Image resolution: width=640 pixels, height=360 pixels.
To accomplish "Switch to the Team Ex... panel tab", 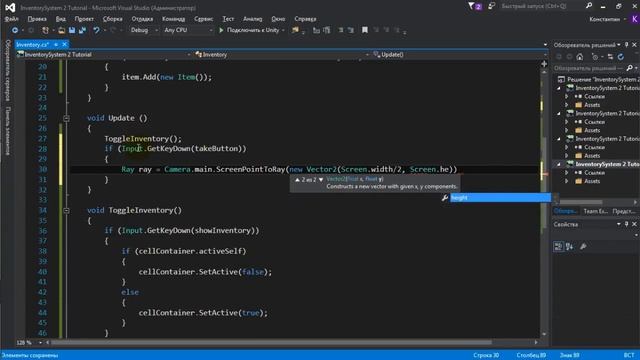I will coord(595,211).
